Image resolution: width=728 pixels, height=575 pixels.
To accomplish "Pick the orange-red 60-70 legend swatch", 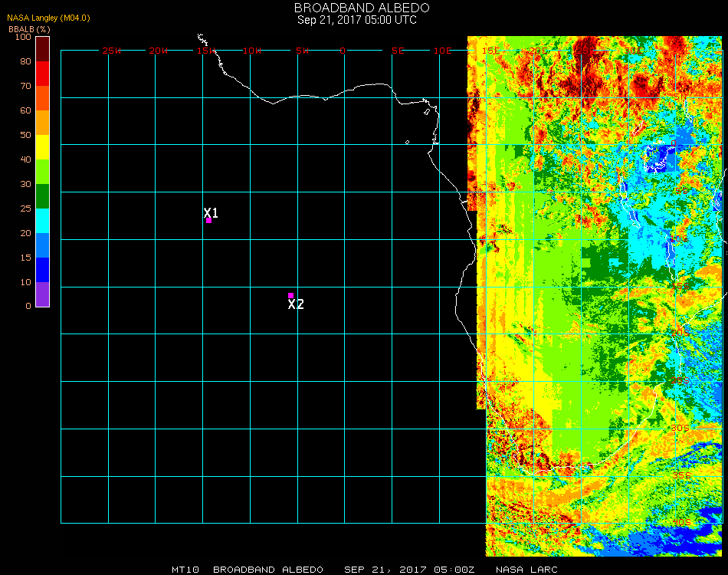I will [43, 98].
